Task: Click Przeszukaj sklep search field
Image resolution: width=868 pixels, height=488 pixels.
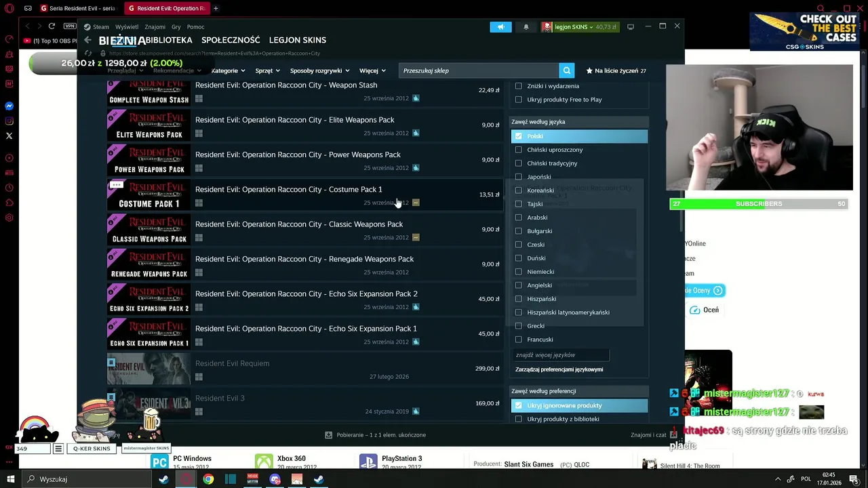Action: [479, 70]
